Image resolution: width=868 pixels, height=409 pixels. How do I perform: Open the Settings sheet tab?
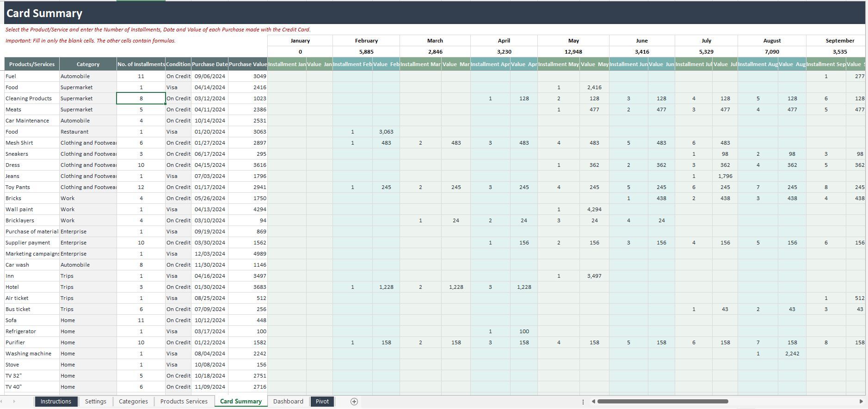pos(96,402)
